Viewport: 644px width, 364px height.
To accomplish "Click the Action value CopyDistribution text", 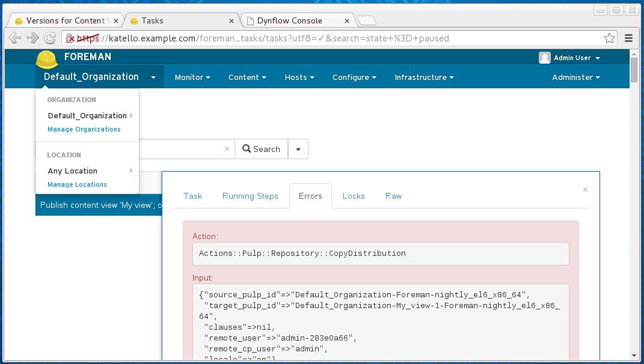I will 302,253.
